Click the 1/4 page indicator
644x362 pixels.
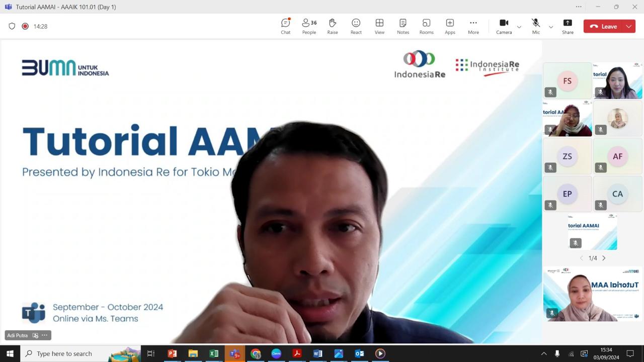[x=593, y=258]
